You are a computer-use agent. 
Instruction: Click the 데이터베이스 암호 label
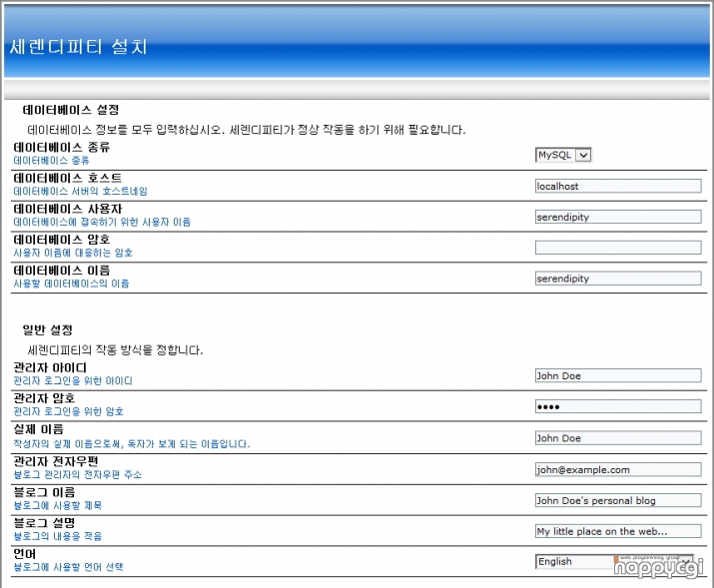pos(62,240)
